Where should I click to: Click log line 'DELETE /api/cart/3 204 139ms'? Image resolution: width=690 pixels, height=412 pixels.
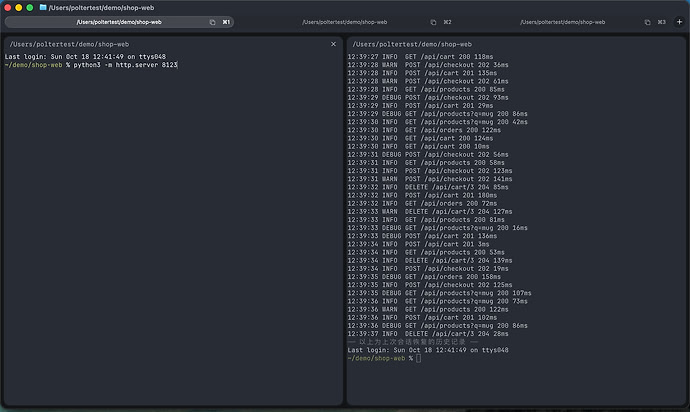(x=430, y=260)
